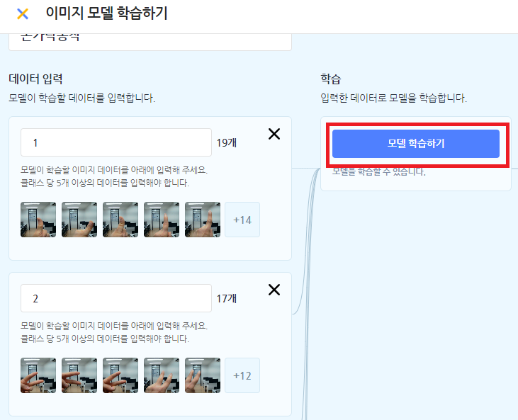Edit the class 2 name field
The height and width of the screenshot is (420, 518).
point(116,298)
